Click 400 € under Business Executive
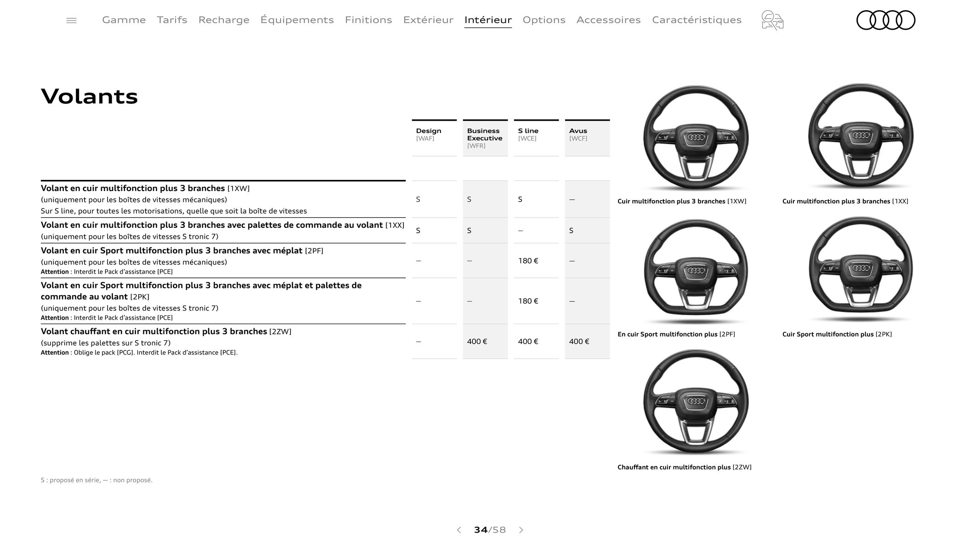 (x=477, y=342)
